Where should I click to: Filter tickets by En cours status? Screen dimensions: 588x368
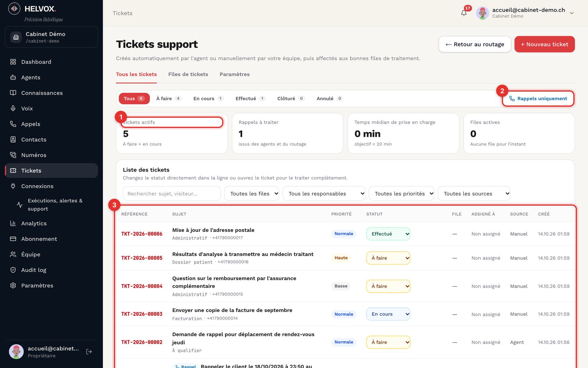[x=208, y=99]
